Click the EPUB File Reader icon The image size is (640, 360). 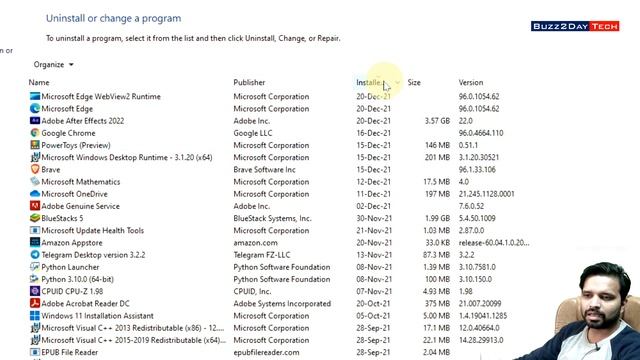[35, 352]
